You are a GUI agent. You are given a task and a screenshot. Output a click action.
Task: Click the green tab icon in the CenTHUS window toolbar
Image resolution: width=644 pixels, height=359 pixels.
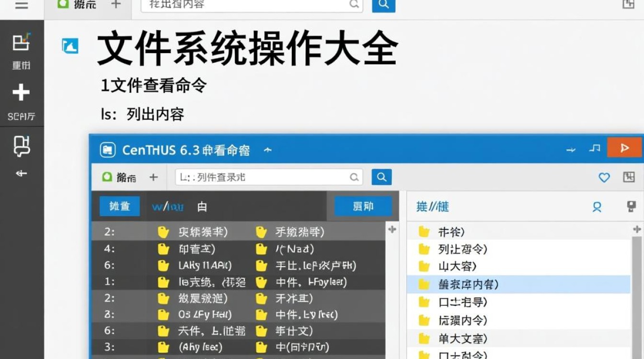click(107, 177)
